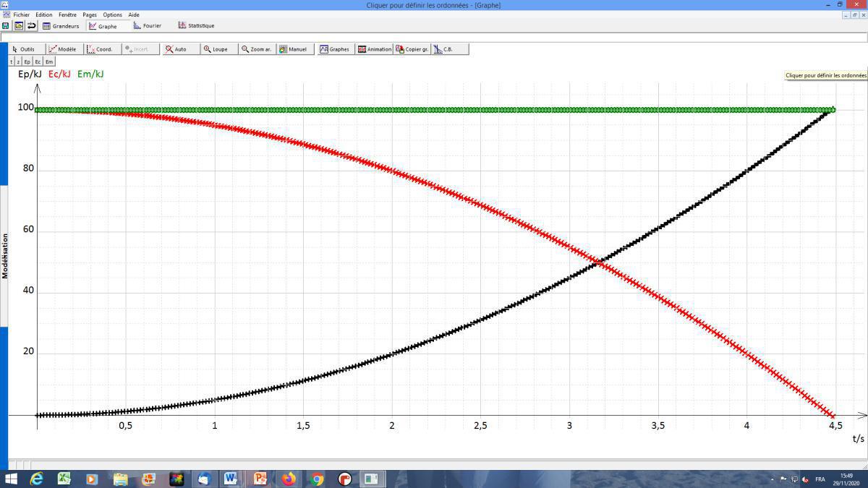Open the Outils pointer tool
This screenshot has height=488, width=868.
coord(24,49)
